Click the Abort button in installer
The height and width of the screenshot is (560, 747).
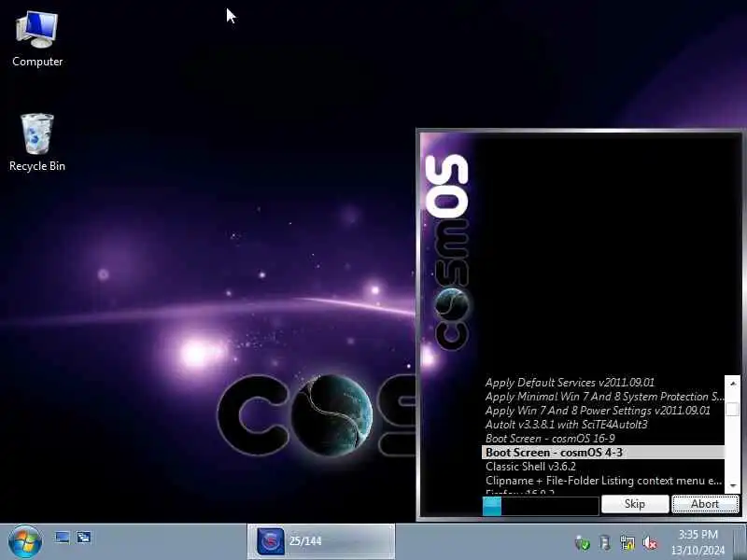[705, 504]
